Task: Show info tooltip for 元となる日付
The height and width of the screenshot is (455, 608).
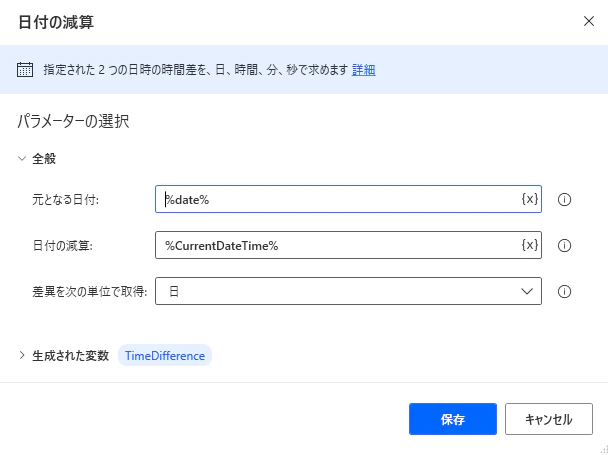Action: 564,199
